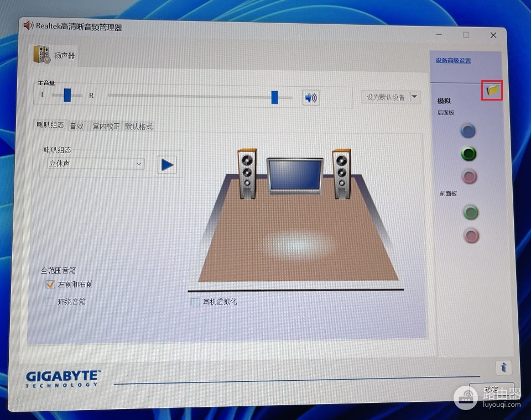
Task: Open connector settings folder icon
Action: (x=492, y=91)
